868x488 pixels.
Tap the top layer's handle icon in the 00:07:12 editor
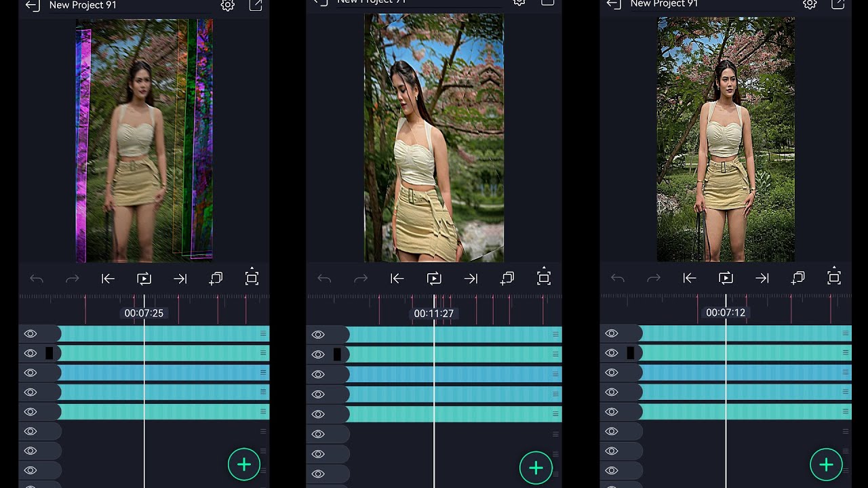pyautogui.click(x=846, y=333)
